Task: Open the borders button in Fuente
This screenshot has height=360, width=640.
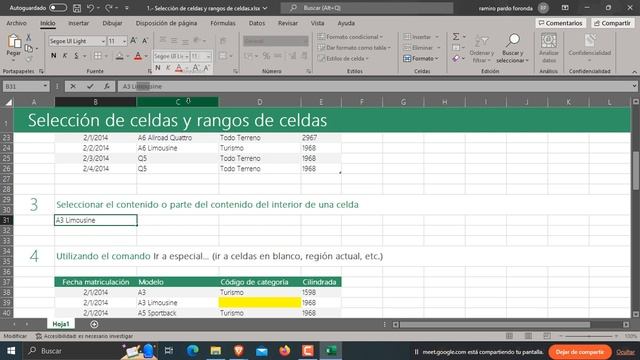Action: point(98,56)
